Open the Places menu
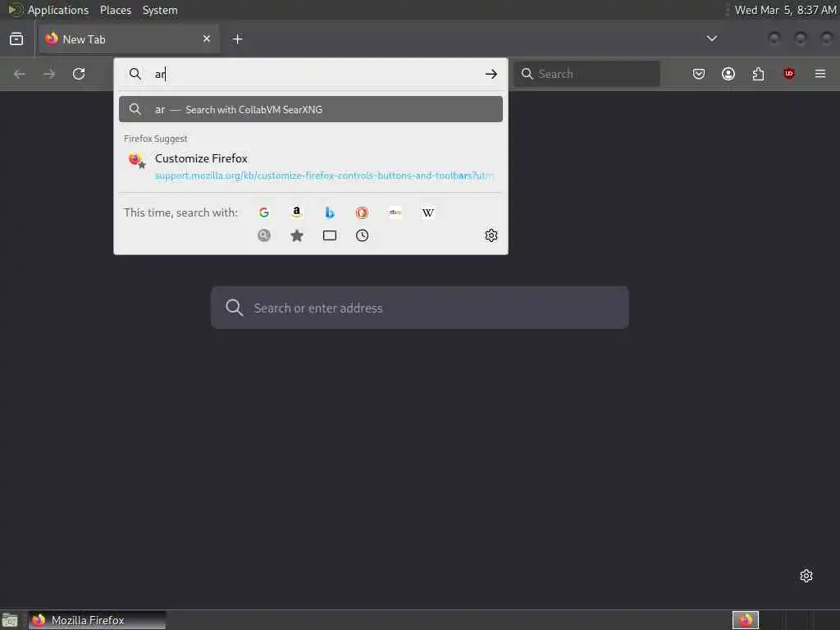The width and height of the screenshot is (840, 630). click(115, 10)
